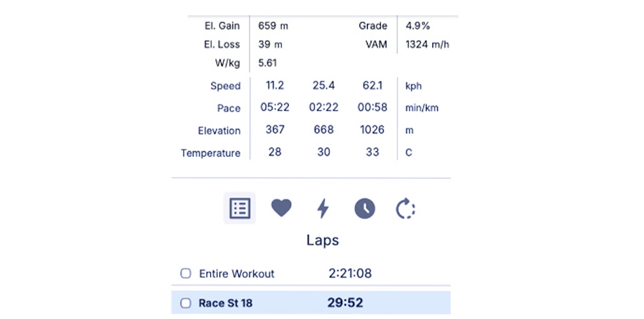Screen dimensions: 644x319
Task: Click the Elevation row label
Action: (x=219, y=131)
